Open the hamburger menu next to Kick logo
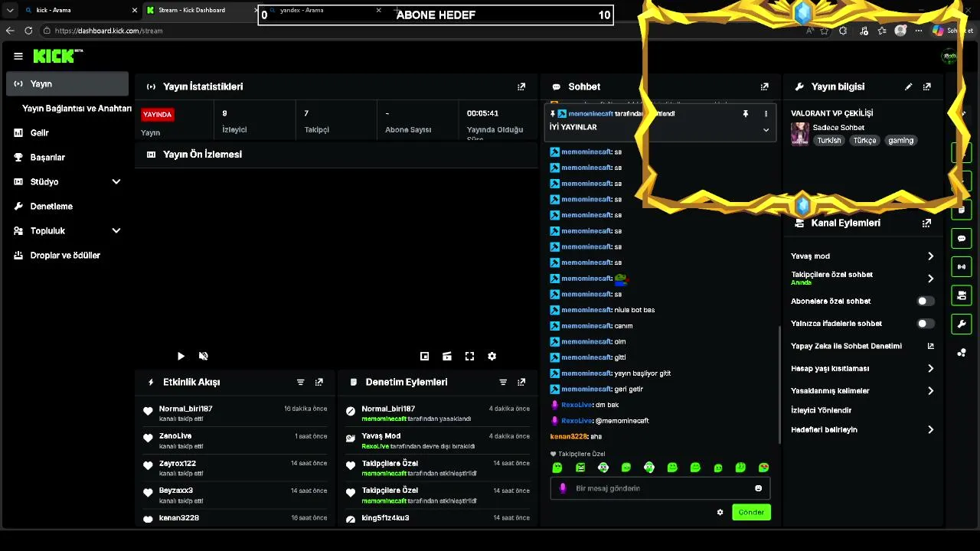980x551 pixels. [x=18, y=56]
